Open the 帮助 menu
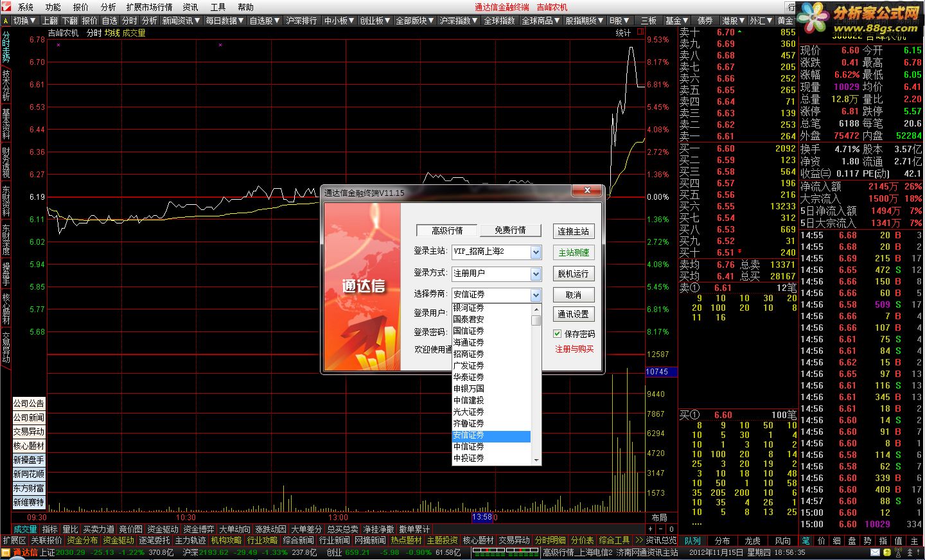This screenshot has height=560, width=925. tap(245, 7)
